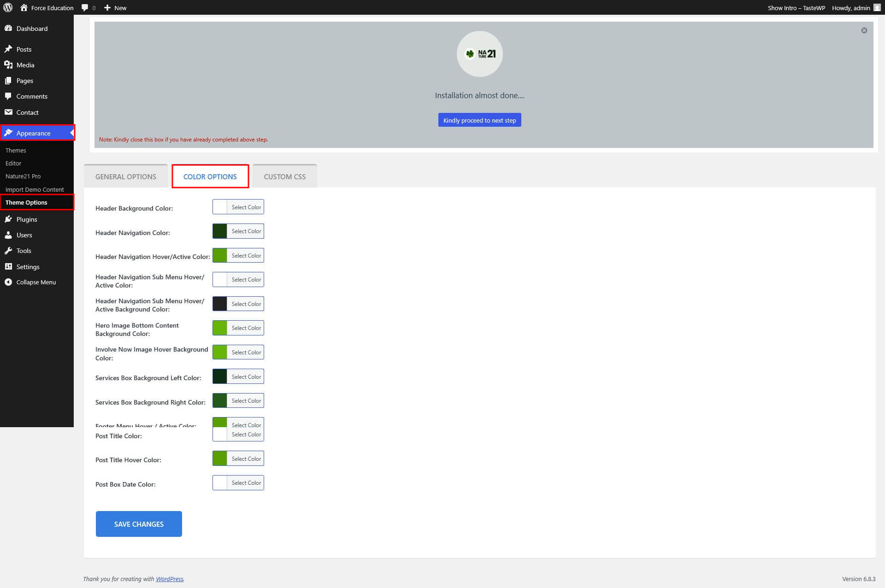The image size is (885, 588).
Task: Click the Posts pin icon
Action: click(8, 49)
